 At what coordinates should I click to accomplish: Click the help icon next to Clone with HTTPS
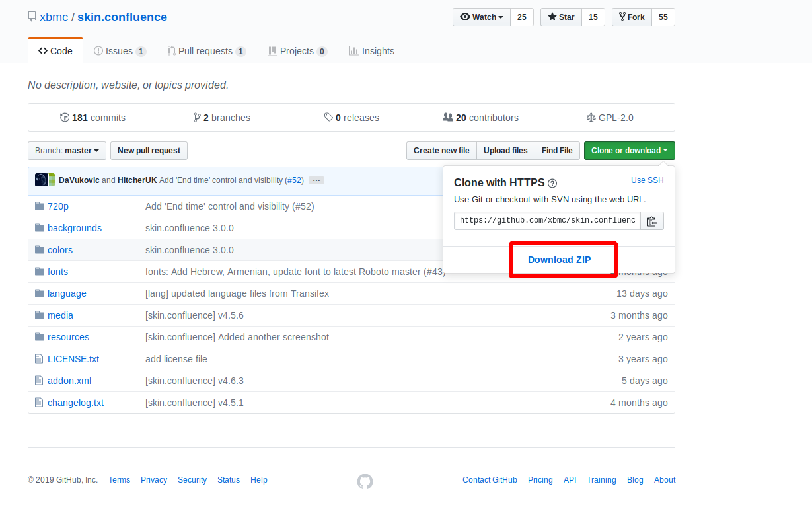552,184
